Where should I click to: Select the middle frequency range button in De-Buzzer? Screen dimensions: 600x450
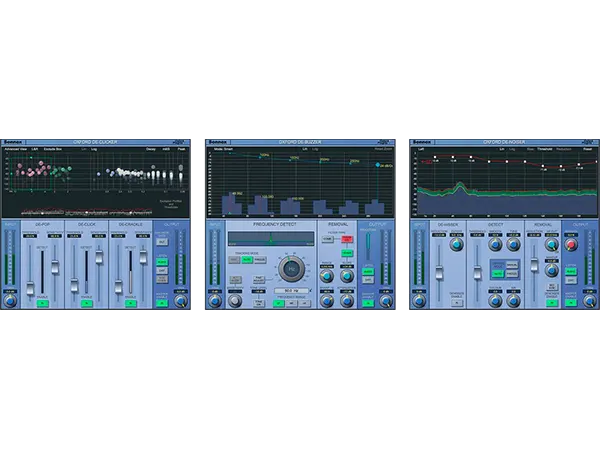(292, 303)
